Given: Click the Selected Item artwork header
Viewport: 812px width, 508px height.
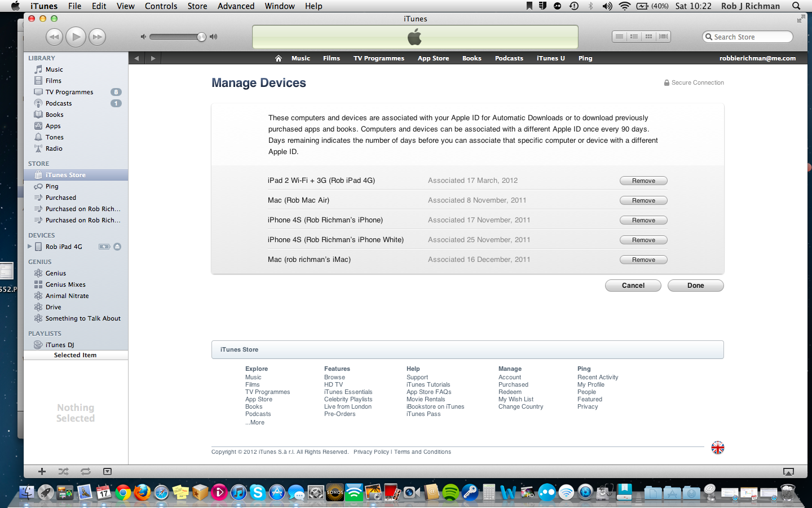Looking at the screenshot, I should (x=76, y=355).
